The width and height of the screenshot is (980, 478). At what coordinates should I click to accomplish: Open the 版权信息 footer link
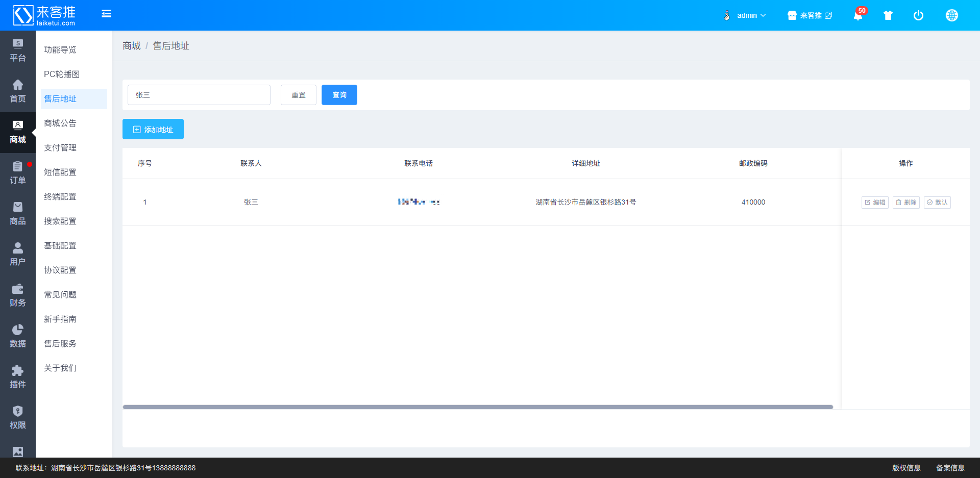906,468
